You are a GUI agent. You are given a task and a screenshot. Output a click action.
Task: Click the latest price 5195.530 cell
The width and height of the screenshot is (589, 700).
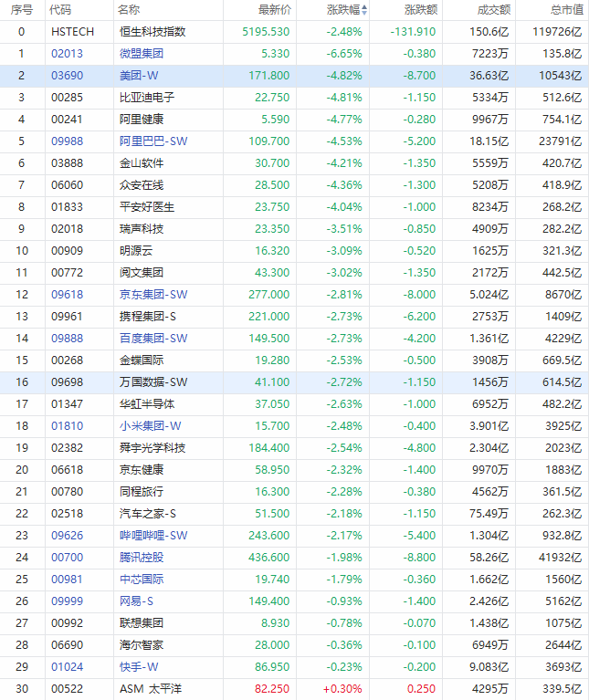point(266,32)
